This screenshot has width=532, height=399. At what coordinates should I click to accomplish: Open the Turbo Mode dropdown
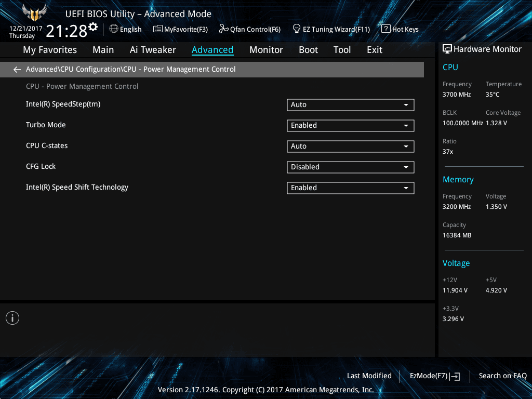click(x=351, y=126)
